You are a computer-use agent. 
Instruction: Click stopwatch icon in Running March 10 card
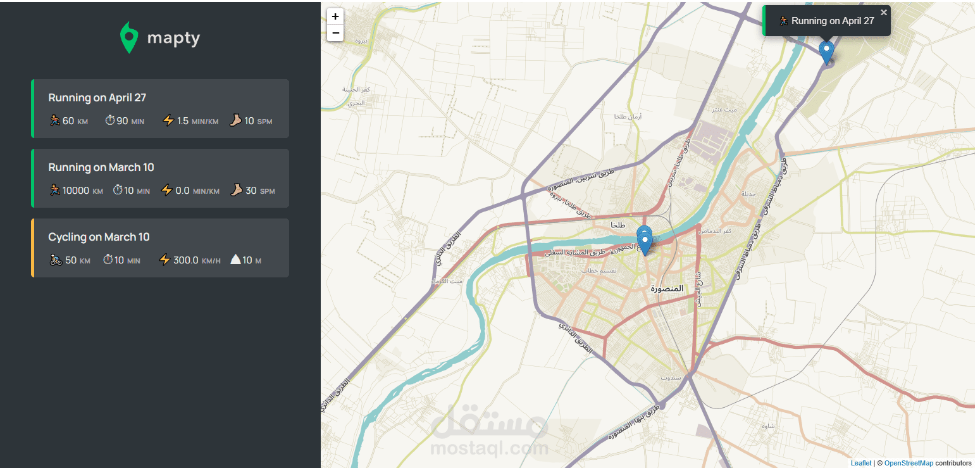click(x=118, y=190)
